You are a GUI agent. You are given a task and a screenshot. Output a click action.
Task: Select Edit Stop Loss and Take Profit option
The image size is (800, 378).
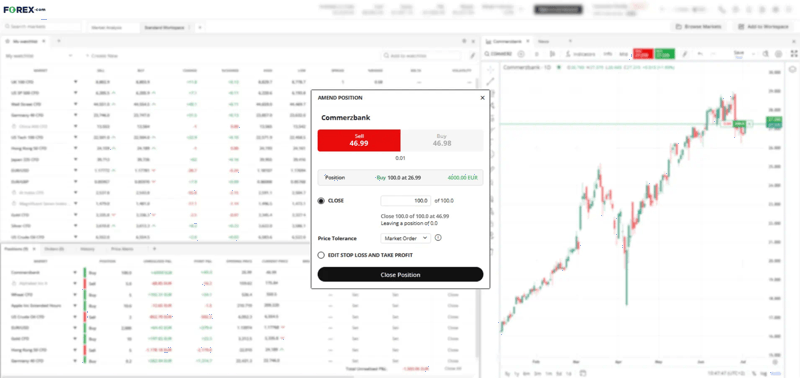[x=321, y=255]
